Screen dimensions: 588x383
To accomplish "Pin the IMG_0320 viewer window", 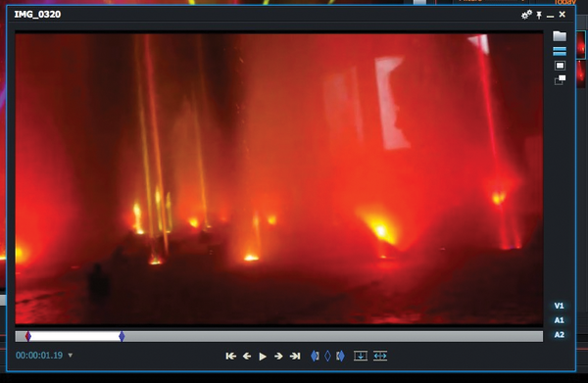I will pos(539,15).
